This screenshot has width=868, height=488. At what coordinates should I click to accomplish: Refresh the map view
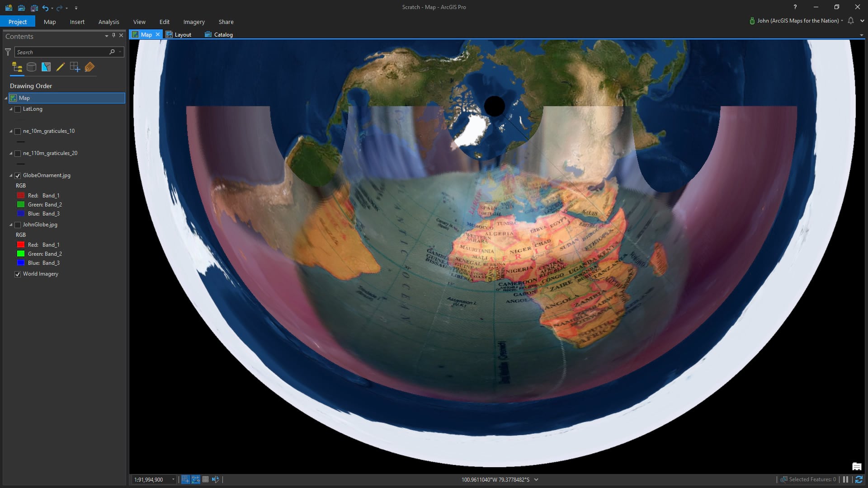coord(859,479)
